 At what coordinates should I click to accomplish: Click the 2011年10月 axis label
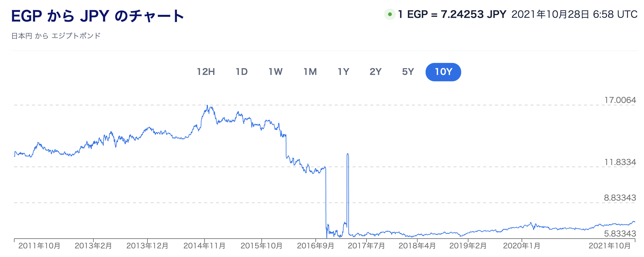[x=39, y=246]
